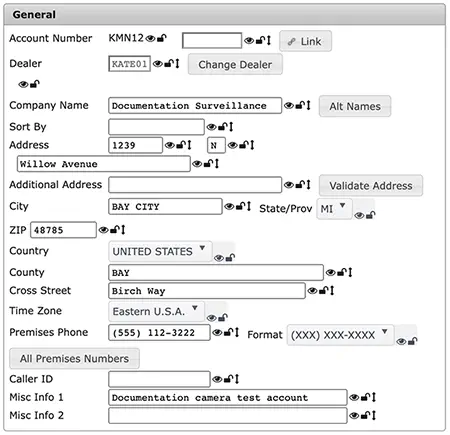Image resolution: width=450 pixels, height=435 pixels.
Task: Click the eye icon beside Misc Info 1
Action: pos(354,397)
